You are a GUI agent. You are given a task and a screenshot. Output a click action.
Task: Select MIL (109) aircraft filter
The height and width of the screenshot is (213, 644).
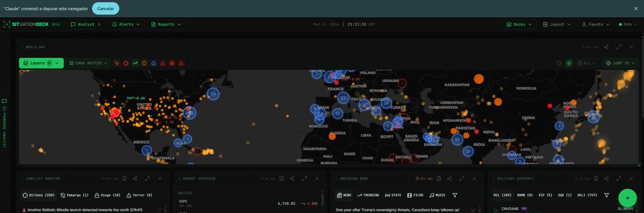pyautogui.click(x=502, y=195)
